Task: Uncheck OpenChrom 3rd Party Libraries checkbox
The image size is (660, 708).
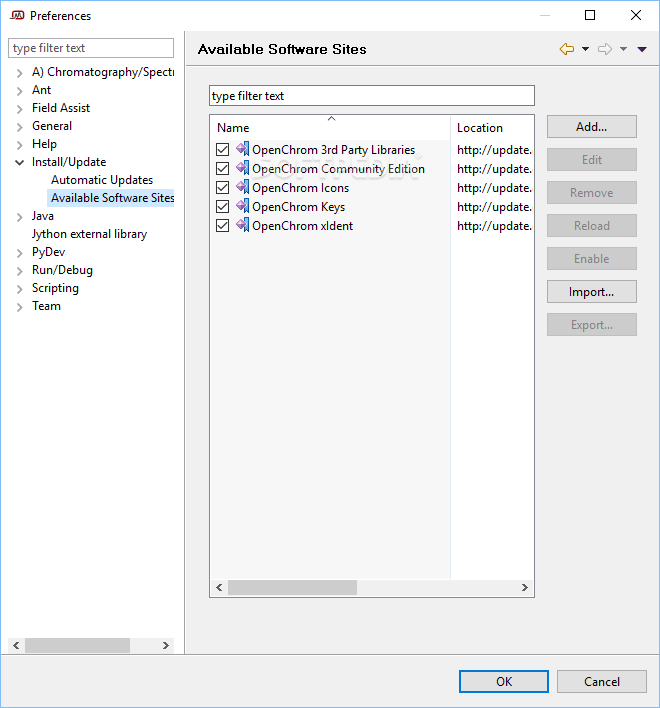Action: (x=223, y=149)
